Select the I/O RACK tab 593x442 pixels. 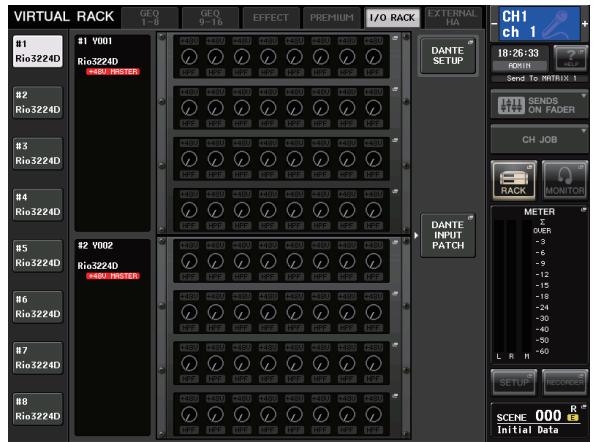(x=392, y=18)
